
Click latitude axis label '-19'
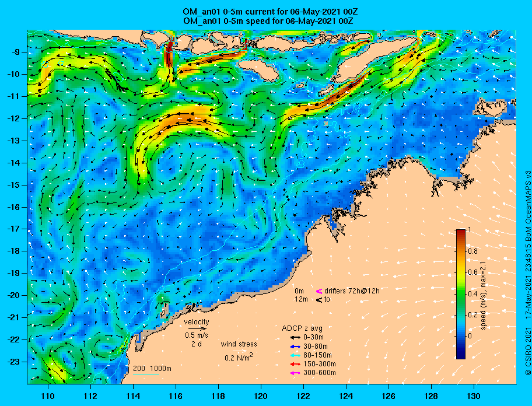14,274
